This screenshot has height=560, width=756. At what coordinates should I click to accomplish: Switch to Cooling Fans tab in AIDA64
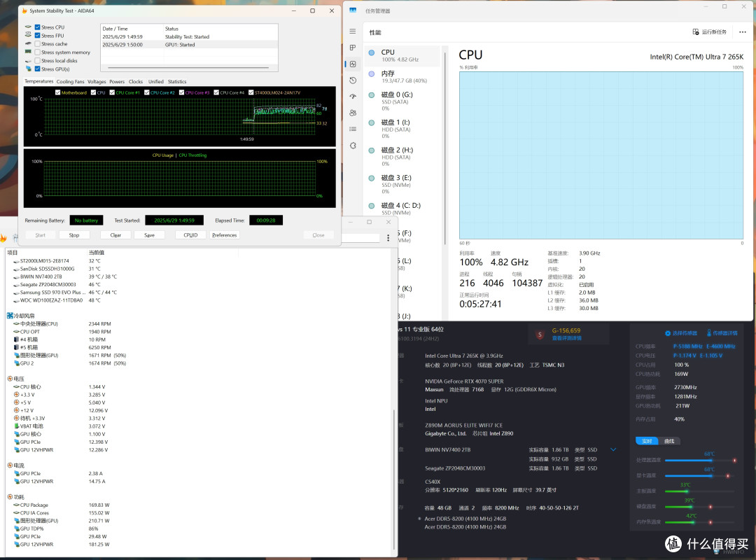pos(71,81)
